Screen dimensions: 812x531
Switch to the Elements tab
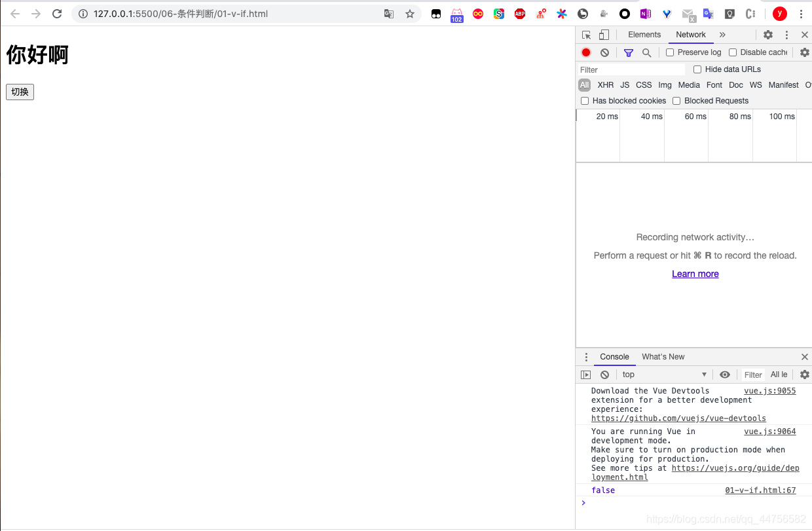point(644,35)
